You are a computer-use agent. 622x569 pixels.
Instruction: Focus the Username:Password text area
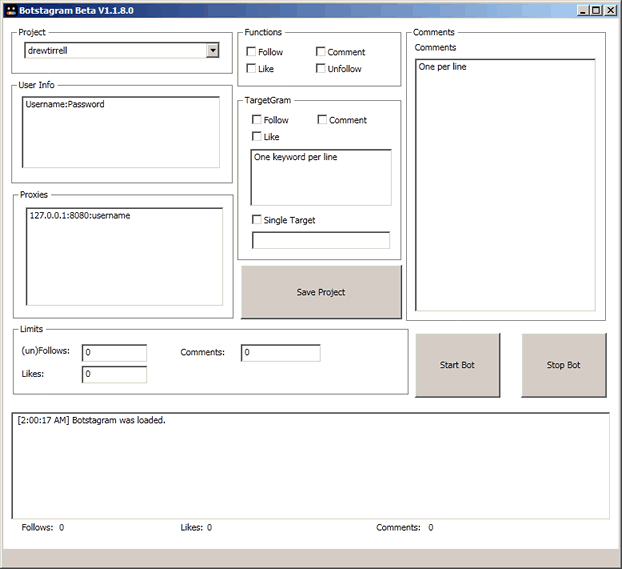[x=121, y=132]
